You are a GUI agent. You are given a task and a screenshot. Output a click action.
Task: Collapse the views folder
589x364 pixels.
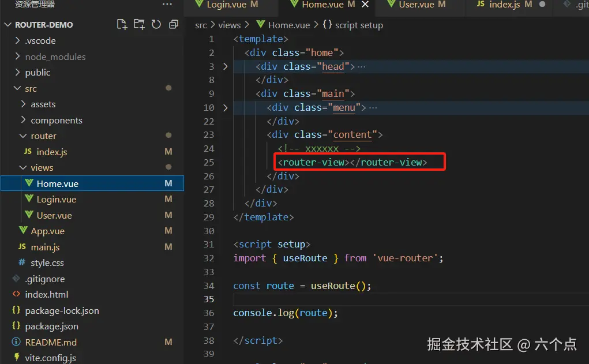tap(23, 167)
